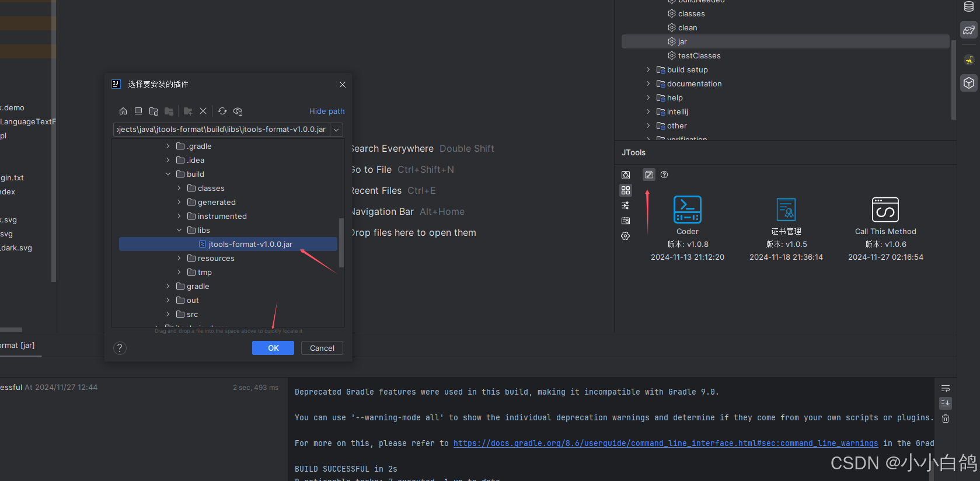
Task: Click the Hide path link
Action: (327, 111)
